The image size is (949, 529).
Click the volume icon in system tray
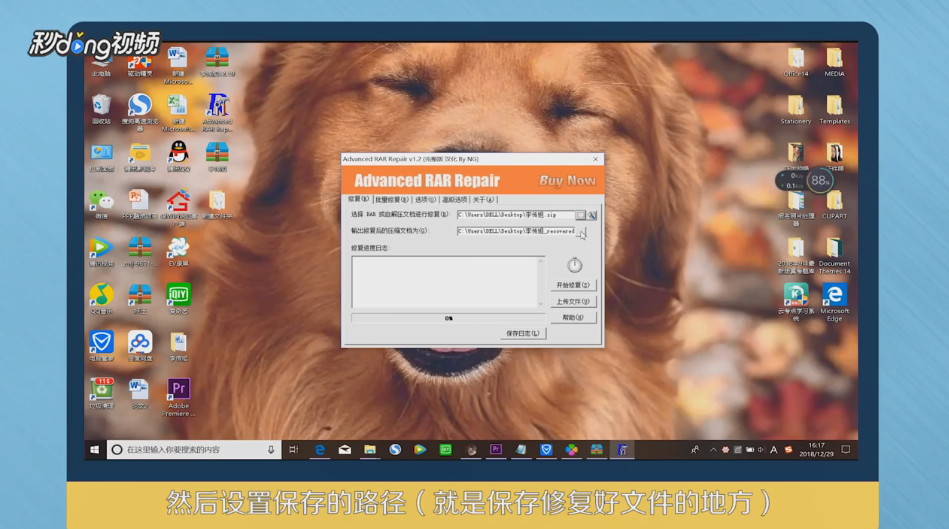point(761,450)
